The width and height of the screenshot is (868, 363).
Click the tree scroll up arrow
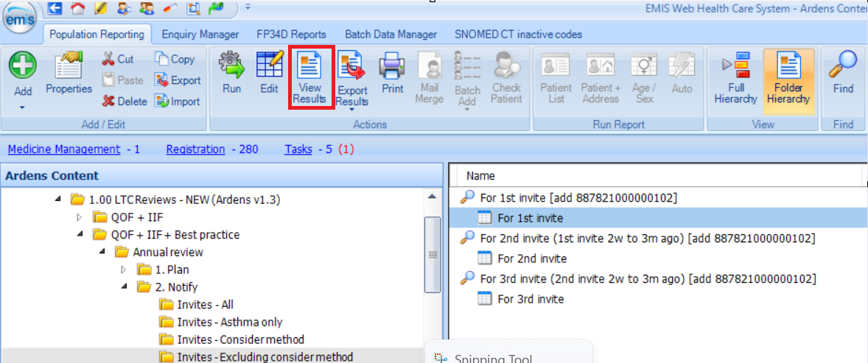433,198
